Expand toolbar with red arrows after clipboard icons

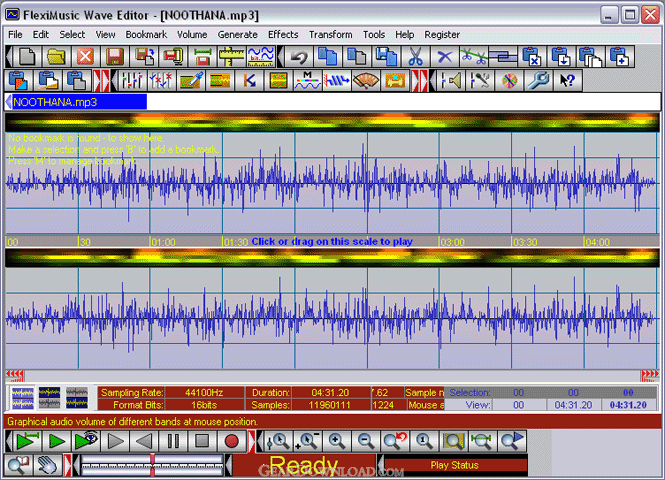[101, 81]
